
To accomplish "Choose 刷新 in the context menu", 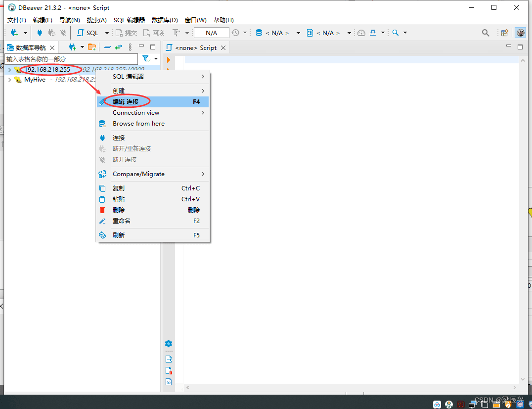I will coord(153,235).
